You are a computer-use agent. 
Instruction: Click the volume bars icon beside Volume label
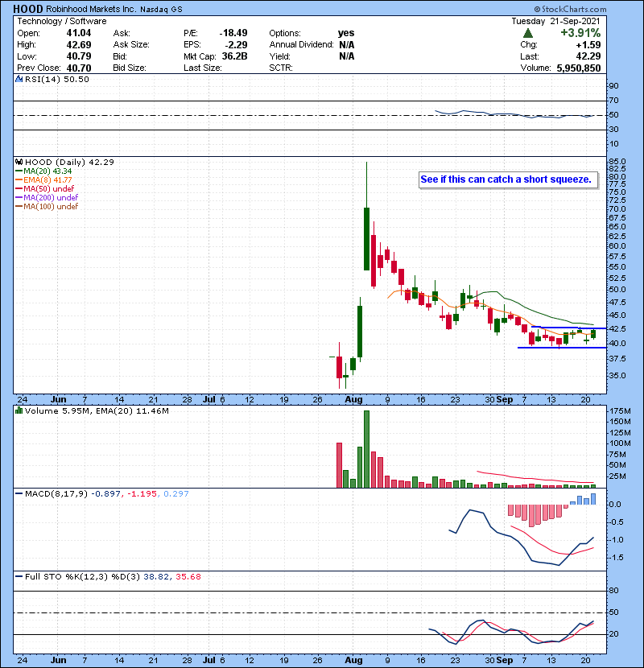pos(19,410)
